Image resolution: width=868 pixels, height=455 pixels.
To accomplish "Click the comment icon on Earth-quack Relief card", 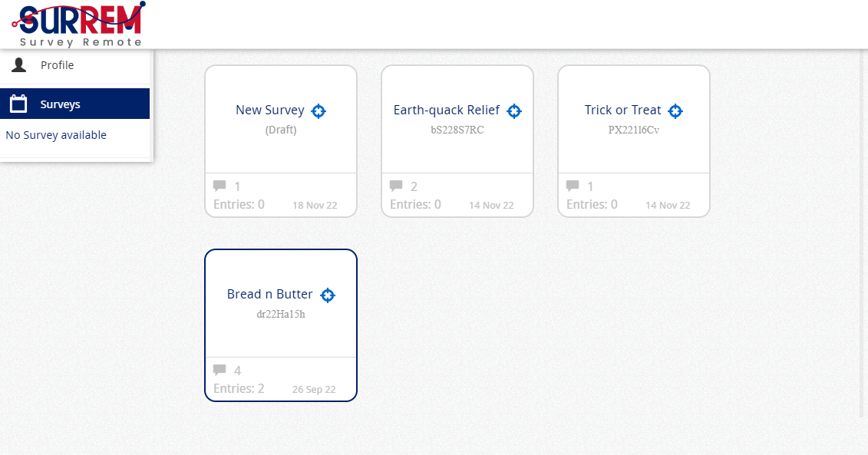I will click(x=396, y=186).
